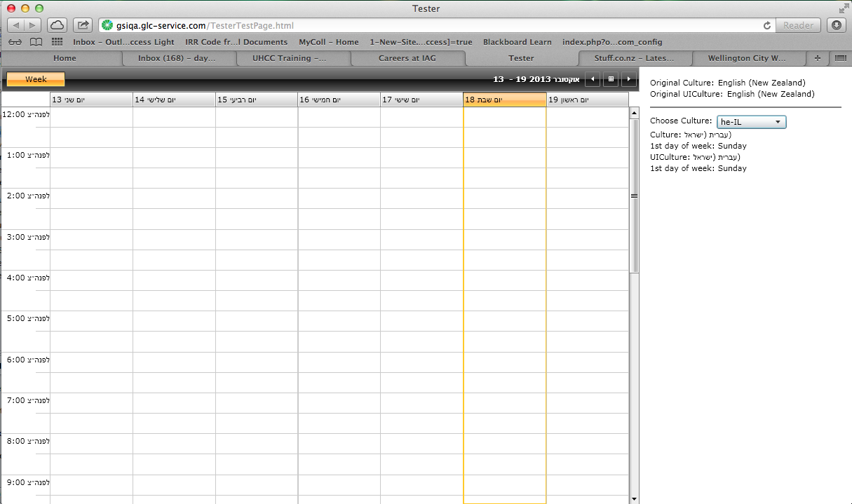Click the Week view button

tap(36, 79)
